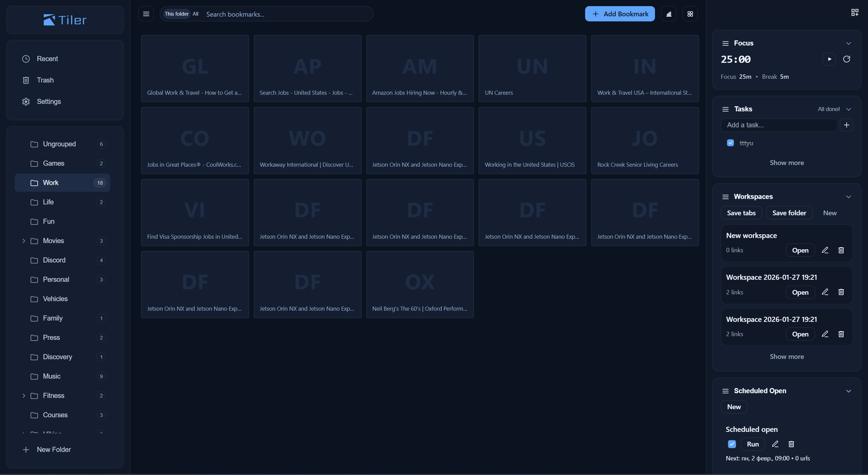The image size is (868, 475).
Task: Click the plus icon to add a task
Action: (x=846, y=125)
